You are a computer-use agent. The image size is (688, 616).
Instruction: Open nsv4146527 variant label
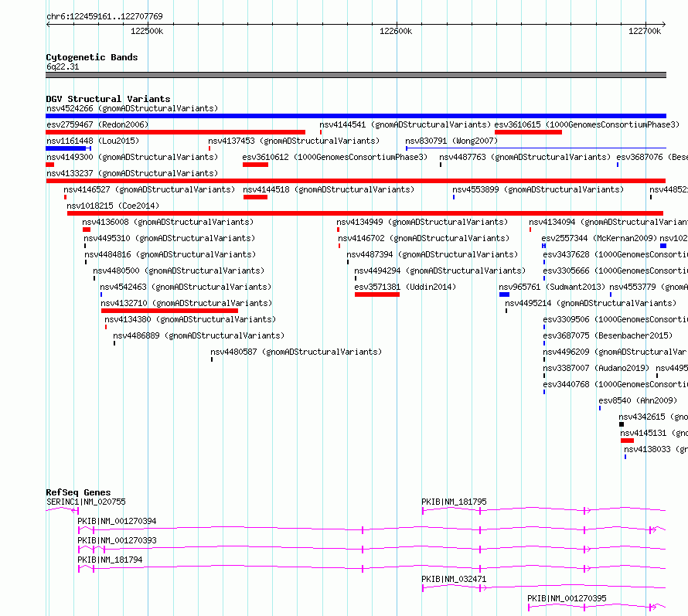coord(149,189)
